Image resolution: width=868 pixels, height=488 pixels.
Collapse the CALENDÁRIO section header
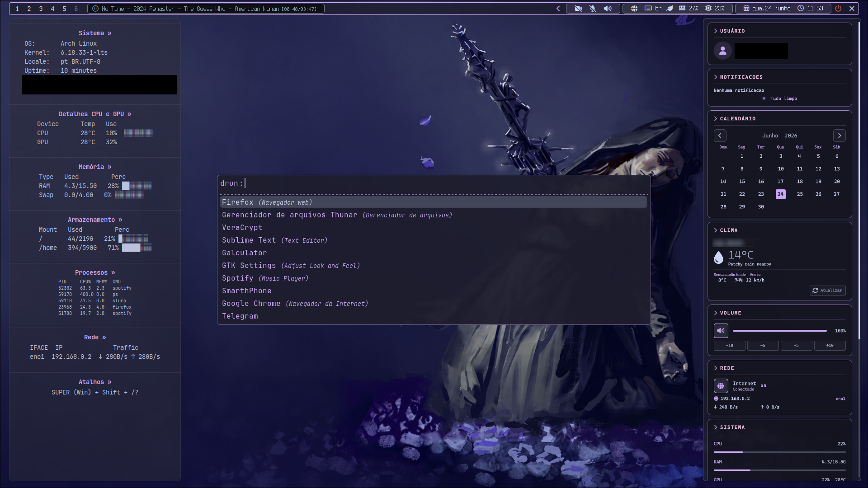pyautogui.click(x=735, y=119)
